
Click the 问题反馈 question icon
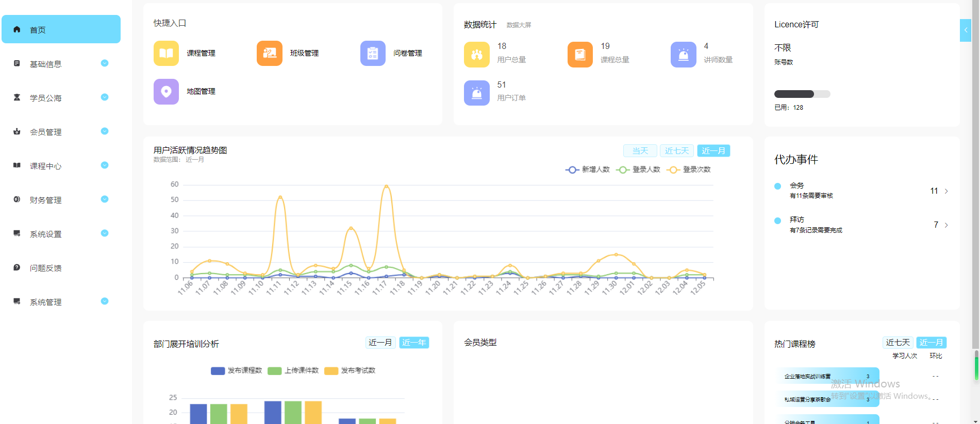pos(17,267)
